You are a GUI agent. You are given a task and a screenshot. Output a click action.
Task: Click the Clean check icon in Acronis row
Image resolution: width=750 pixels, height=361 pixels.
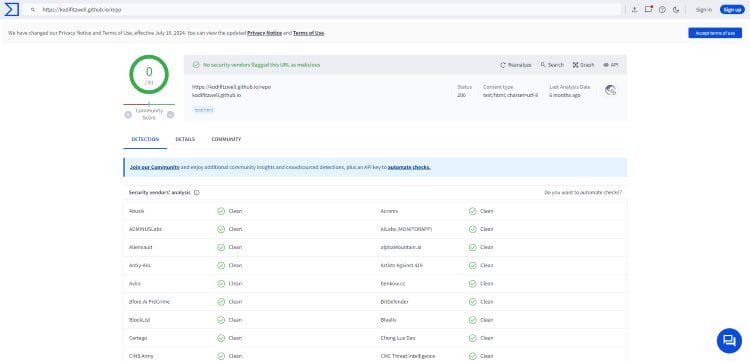coord(473,211)
